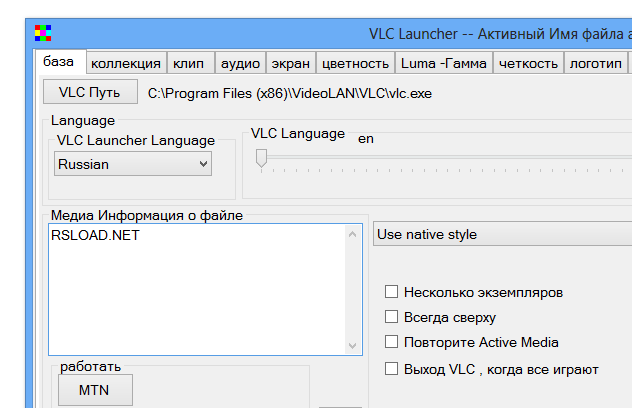Open the Luma -Гамма tab
Image resolution: width=632 pixels, height=408 pixels.
click(444, 63)
